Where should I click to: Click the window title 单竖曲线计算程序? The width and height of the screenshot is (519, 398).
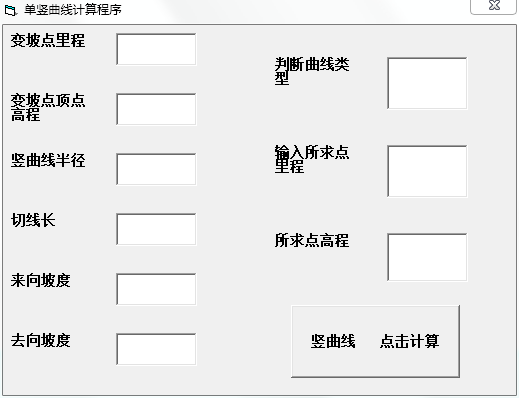click(73, 10)
